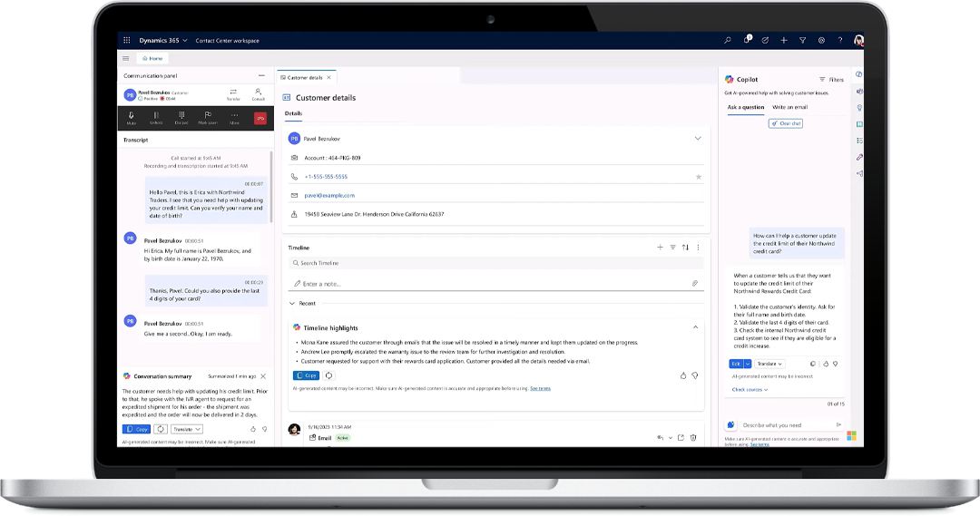
Task: Regenerate the Conversation summary
Action: point(161,429)
